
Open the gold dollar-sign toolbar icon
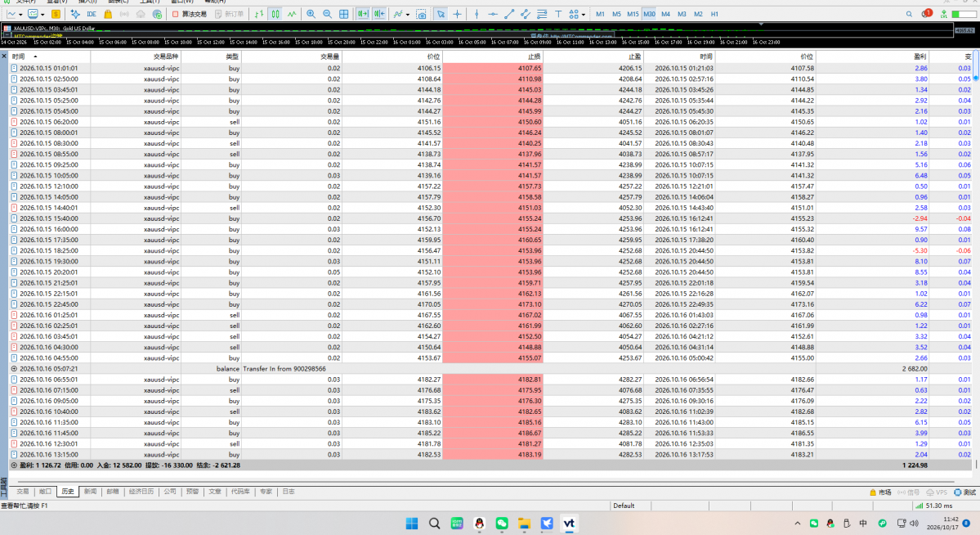pyautogui.click(x=56, y=14)
